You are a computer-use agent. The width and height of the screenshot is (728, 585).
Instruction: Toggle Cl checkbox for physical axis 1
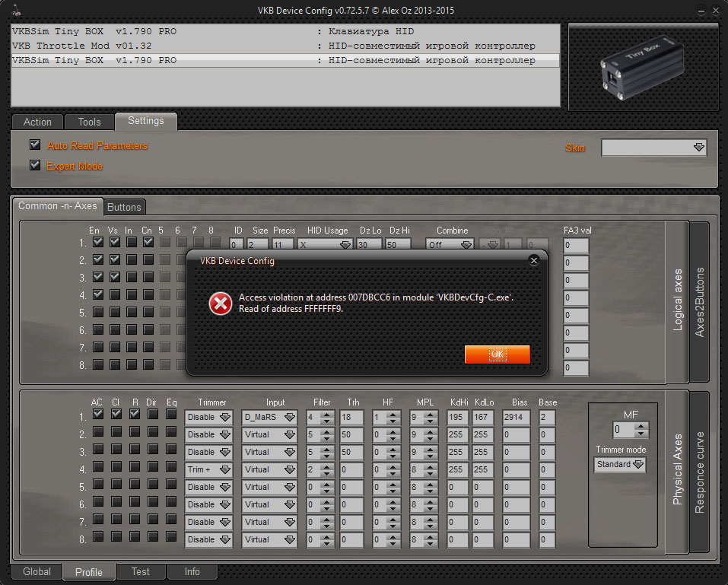point(116,414)
